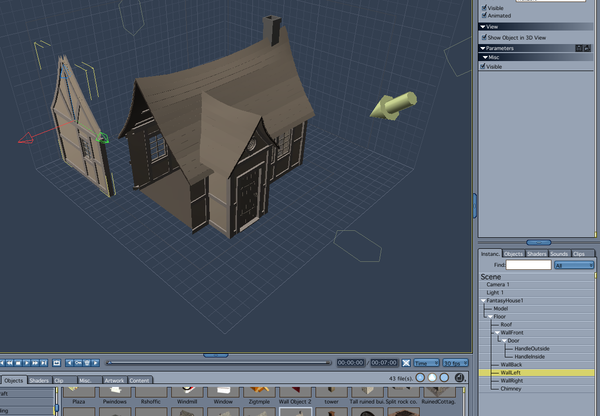Toggle the Animated checkbox
600x416 pixels.
(x=484, y=15)
